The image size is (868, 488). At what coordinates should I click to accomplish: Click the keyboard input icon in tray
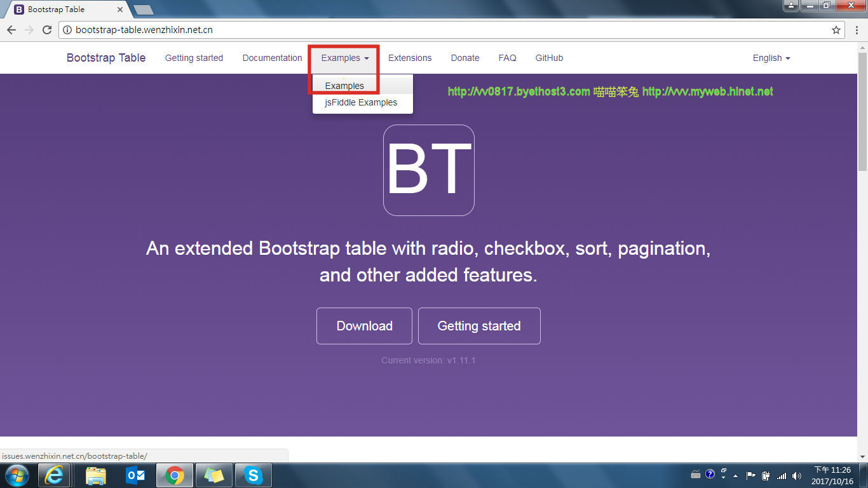click(x=696, y=475)
